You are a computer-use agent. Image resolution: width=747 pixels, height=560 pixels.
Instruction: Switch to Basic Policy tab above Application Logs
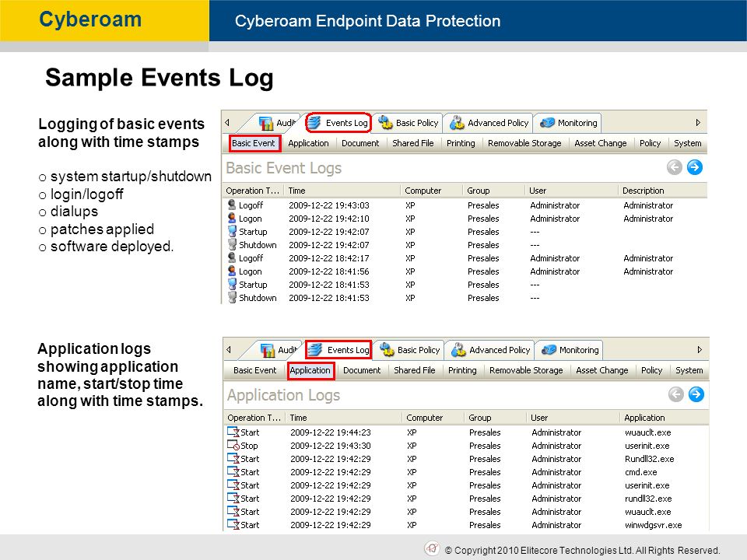409,350
